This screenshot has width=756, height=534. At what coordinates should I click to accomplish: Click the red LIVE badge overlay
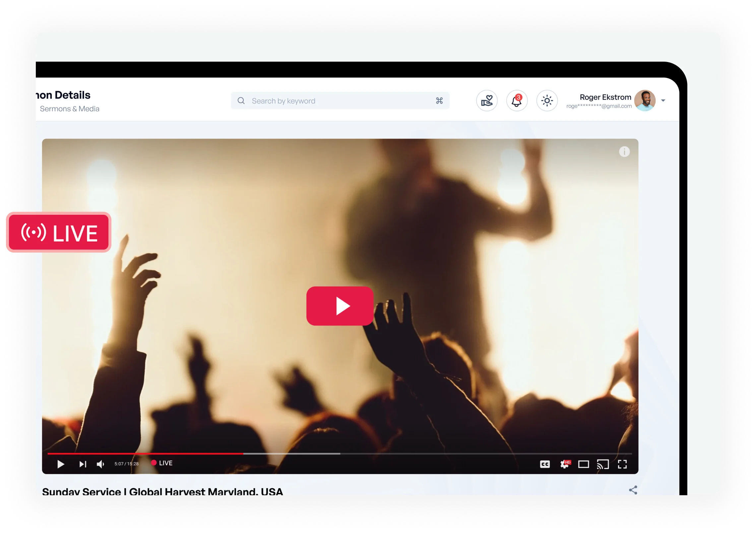(x=59, y=232)
